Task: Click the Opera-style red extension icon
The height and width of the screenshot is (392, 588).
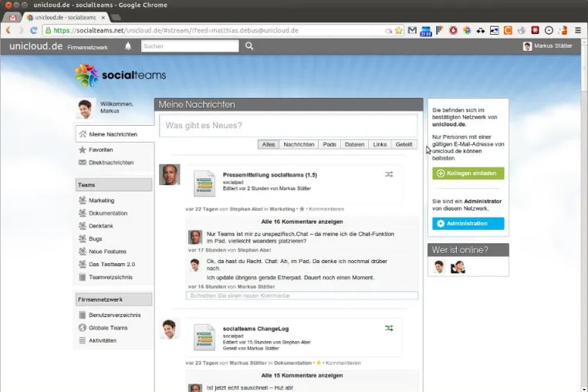Action: [453, 30]
